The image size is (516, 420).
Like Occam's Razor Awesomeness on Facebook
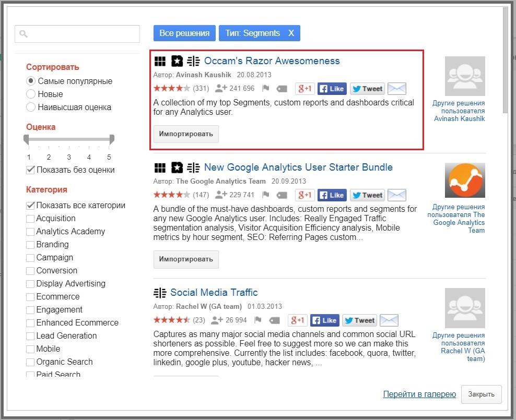coord(332,89)
